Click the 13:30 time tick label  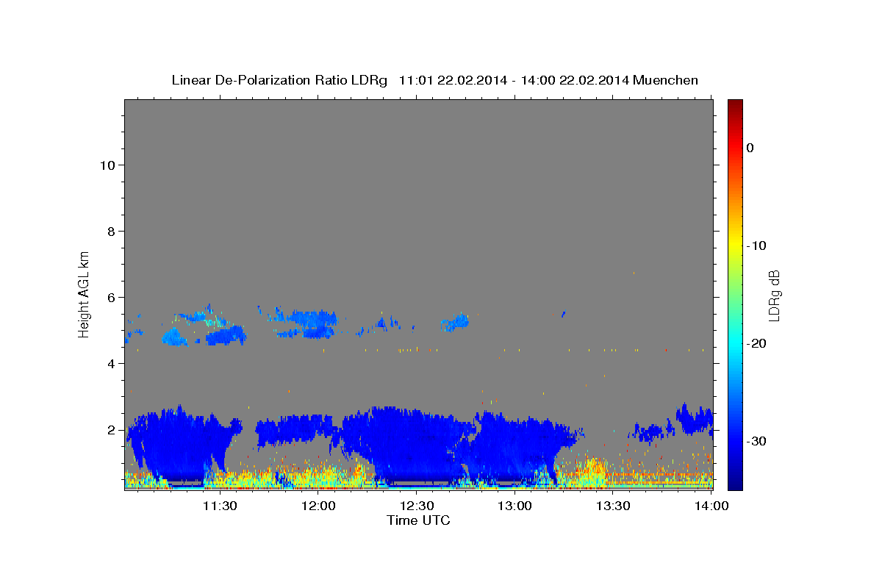[614, 506]
